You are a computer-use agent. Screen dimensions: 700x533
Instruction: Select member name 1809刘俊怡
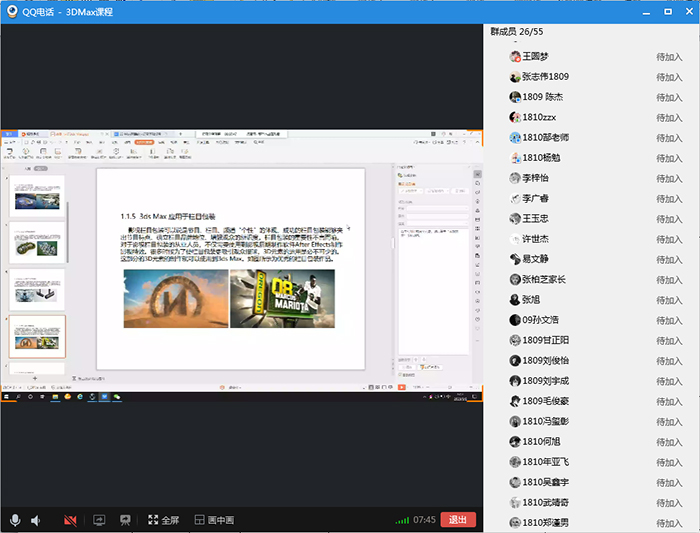[x=546, y=361]
